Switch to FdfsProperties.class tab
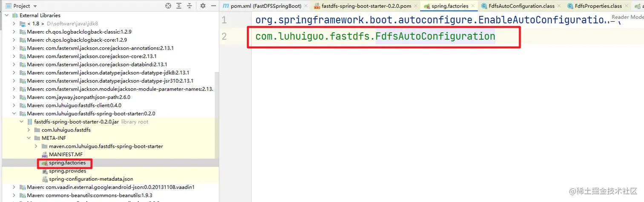 coord(598,6)
